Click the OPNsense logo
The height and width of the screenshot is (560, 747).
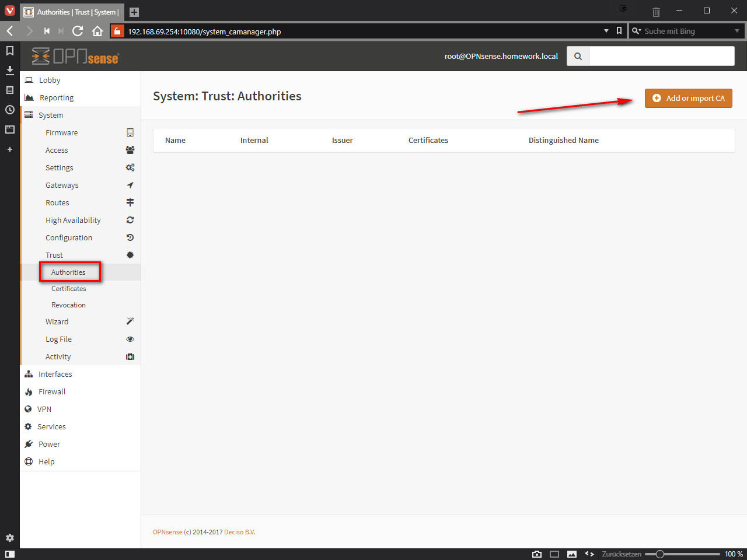pos(75,56)
